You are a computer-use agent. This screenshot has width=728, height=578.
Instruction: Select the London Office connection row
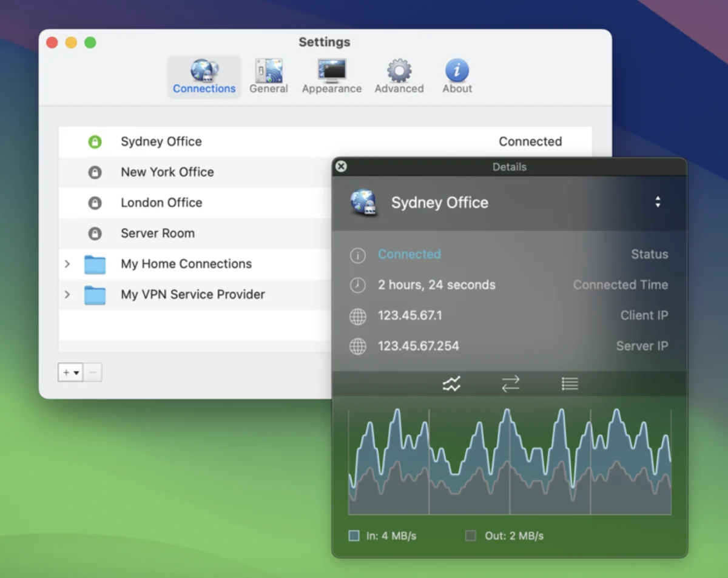point(195,203)
